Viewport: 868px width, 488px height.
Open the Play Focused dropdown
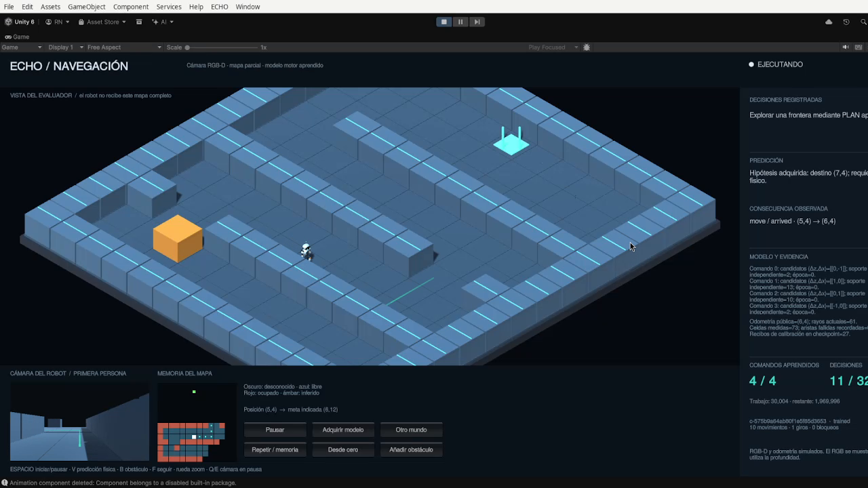tap(553, 47)
